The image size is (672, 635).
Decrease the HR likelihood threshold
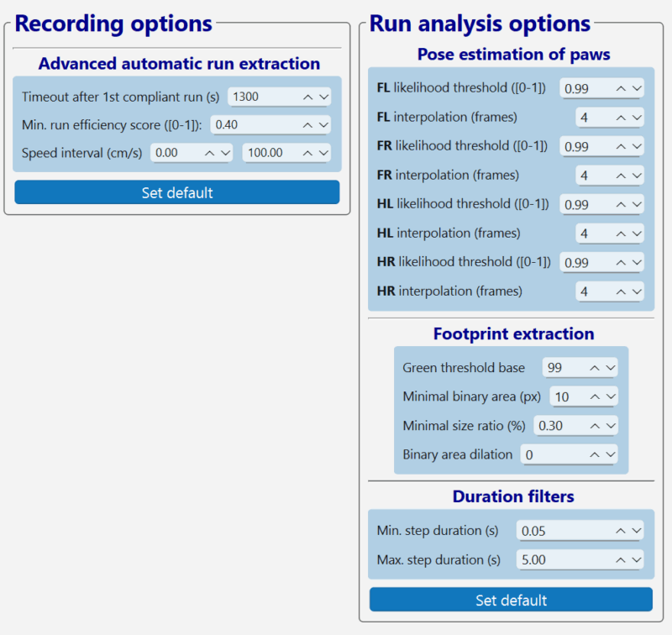[636, 263]
